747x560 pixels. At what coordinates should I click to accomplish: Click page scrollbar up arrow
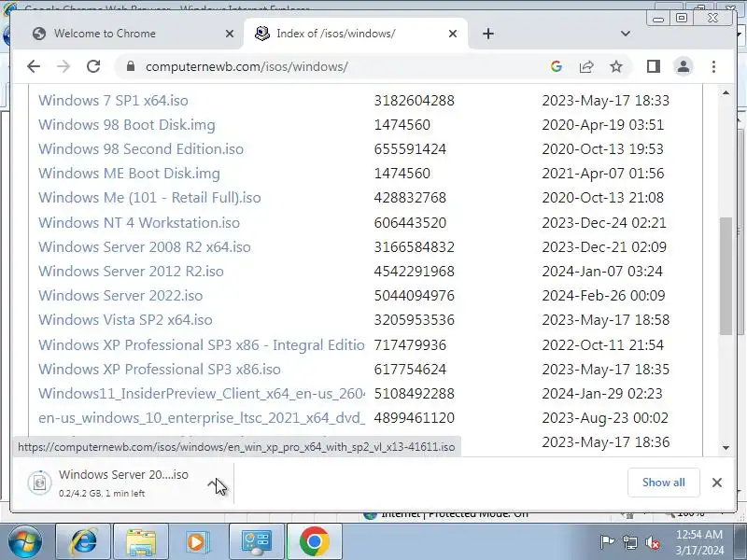coord(726,92)
